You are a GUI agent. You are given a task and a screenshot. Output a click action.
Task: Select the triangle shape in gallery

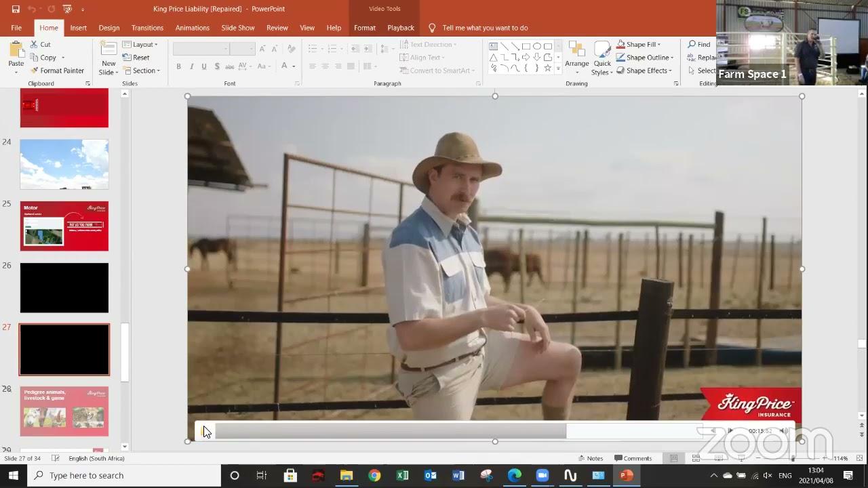pyautogui.click(x=494, y=58)
